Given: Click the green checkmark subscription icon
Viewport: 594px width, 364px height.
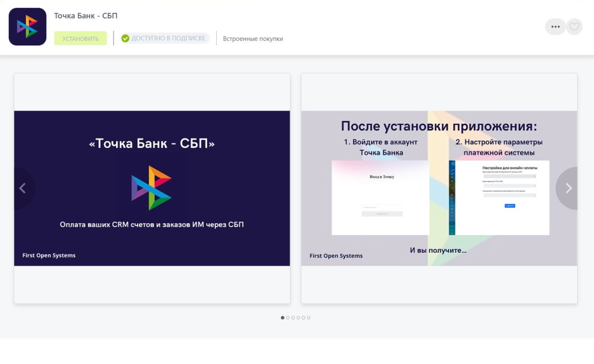Looking at the screenshot, I should [x=125, y=38].
